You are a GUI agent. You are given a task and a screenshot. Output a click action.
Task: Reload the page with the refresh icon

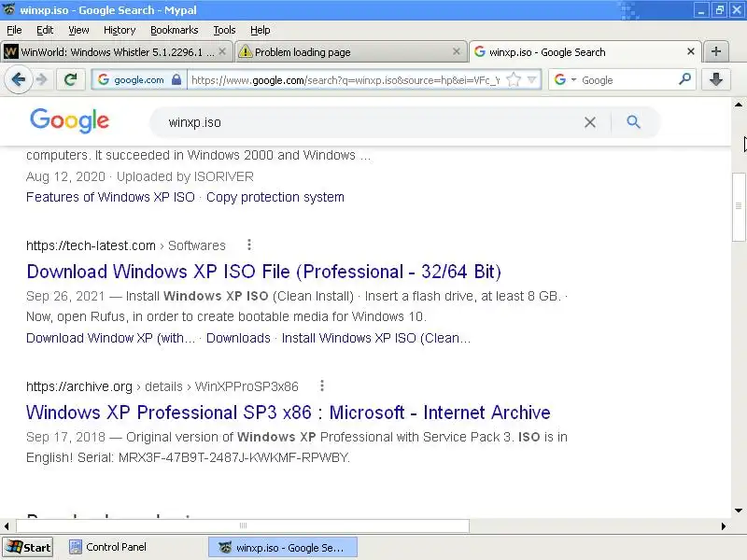[71, 79]
